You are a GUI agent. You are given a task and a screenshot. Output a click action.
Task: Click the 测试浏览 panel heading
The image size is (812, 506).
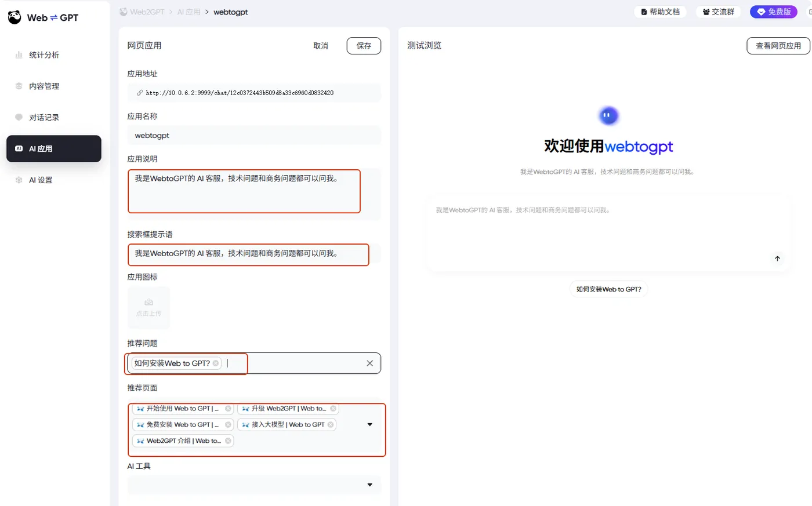424,45
